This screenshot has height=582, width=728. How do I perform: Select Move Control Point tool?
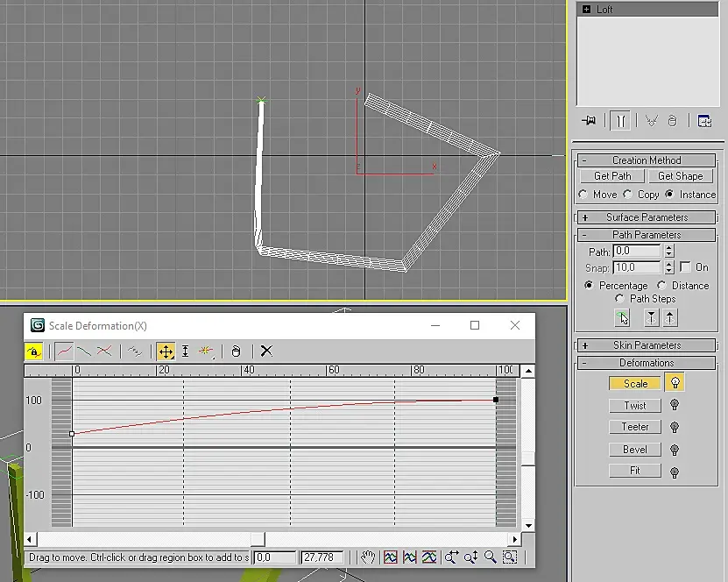[166, 351]
